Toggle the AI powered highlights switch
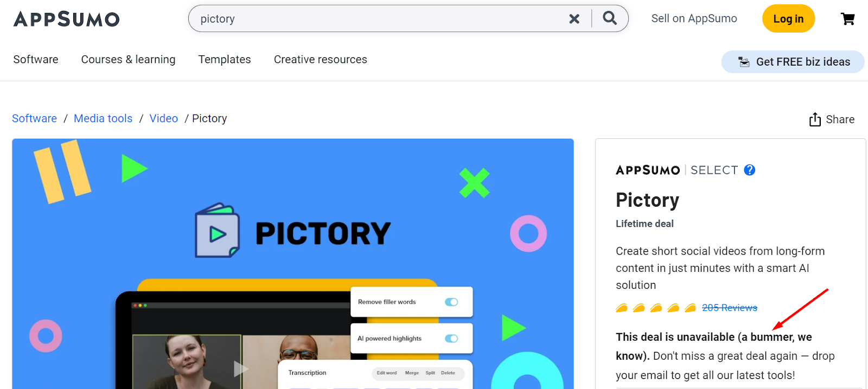This screenshot has width=868, height=389. click(451, 339)
